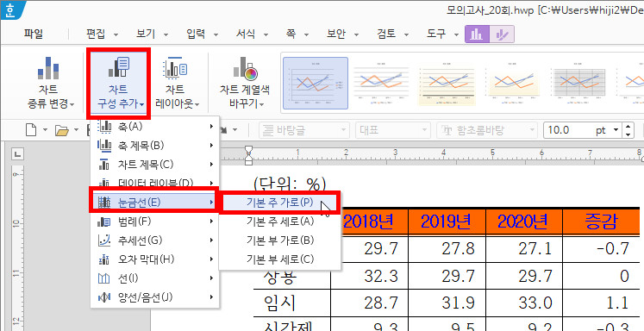644x331 pixels.
Task: Choose 기본 주 세로(A) gridline
Action: coord(280,222)
